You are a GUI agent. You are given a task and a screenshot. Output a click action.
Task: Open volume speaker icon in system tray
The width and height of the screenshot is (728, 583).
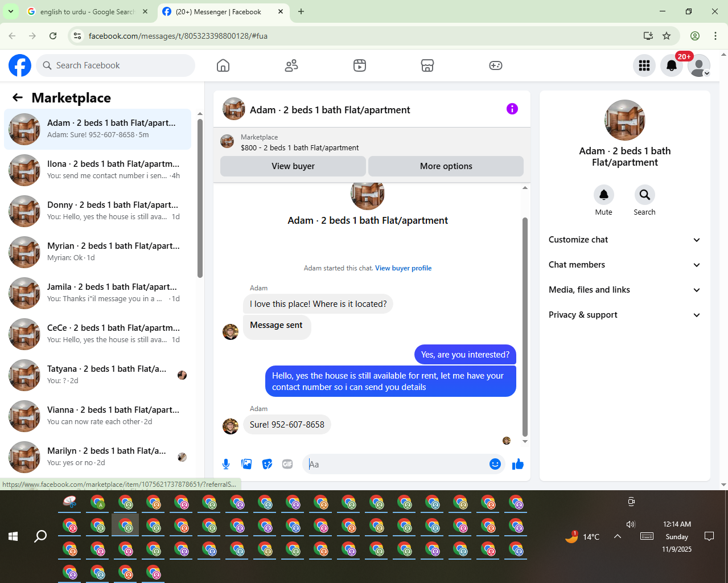pyautogui.click(x=631, y=524)
